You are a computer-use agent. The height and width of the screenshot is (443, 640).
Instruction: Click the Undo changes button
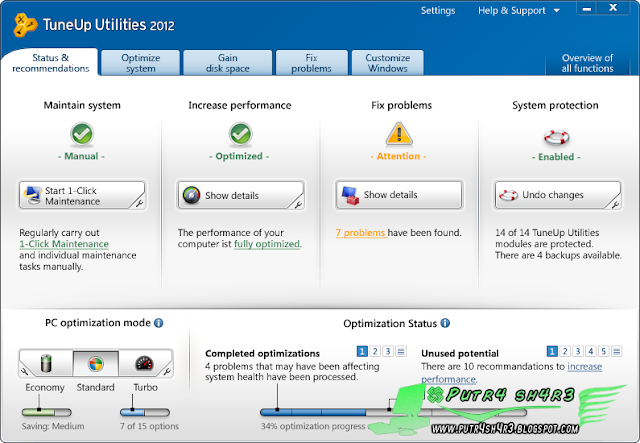558,195
